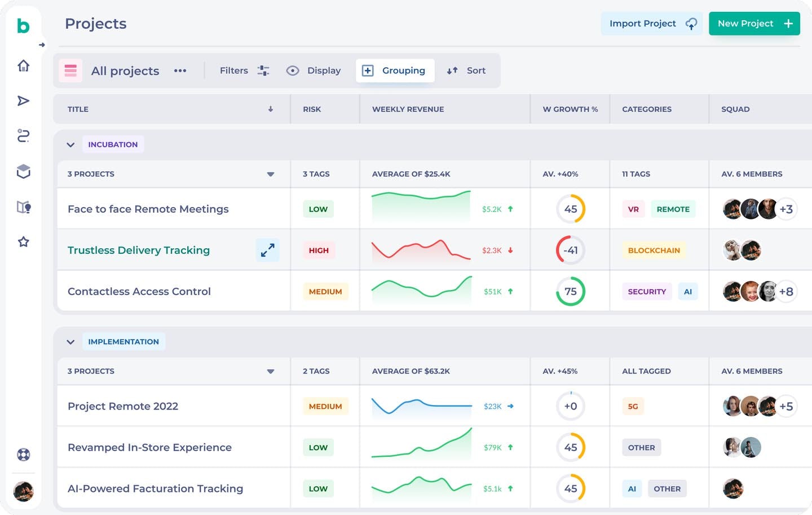Toggle the Filters control in the toolbar
The image size is (812, 515).
pyautogui.click(x=244, y=71)
